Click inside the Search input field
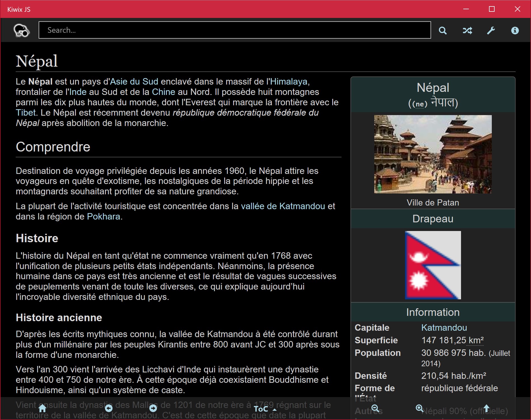The width and height of the screenshot is (531, 420). tap(235, 30)
